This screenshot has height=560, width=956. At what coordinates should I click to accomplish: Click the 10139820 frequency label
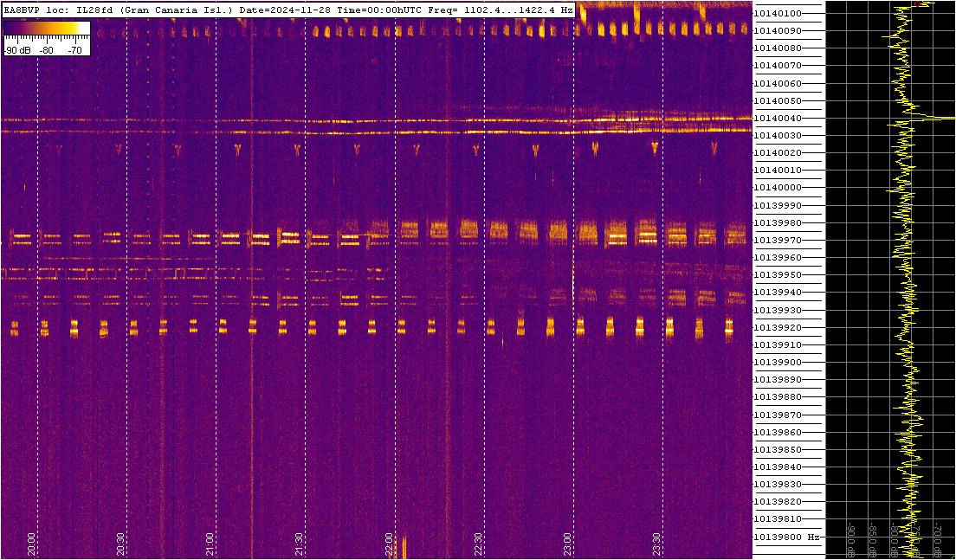point(778,502)
